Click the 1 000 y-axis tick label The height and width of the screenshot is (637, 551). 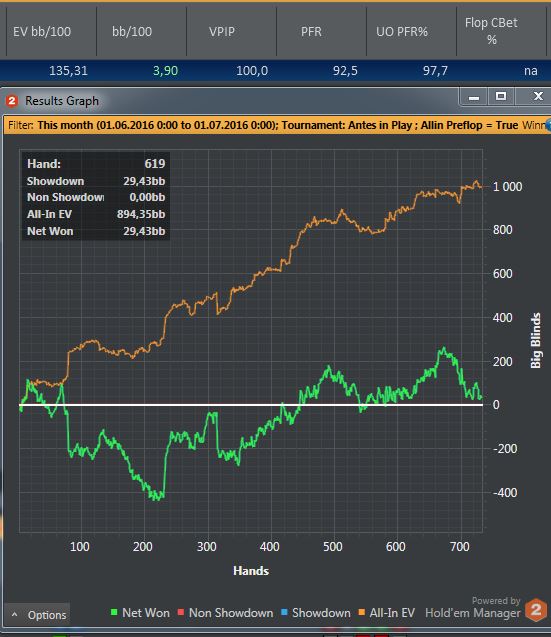(x=508, y=186)
